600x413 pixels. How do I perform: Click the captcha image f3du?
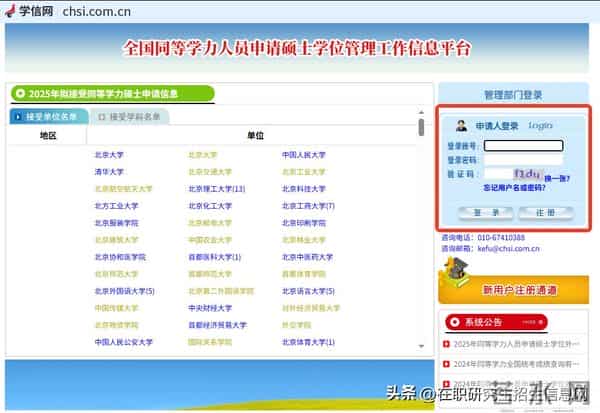pyautogui.click(x=528, y=174)
